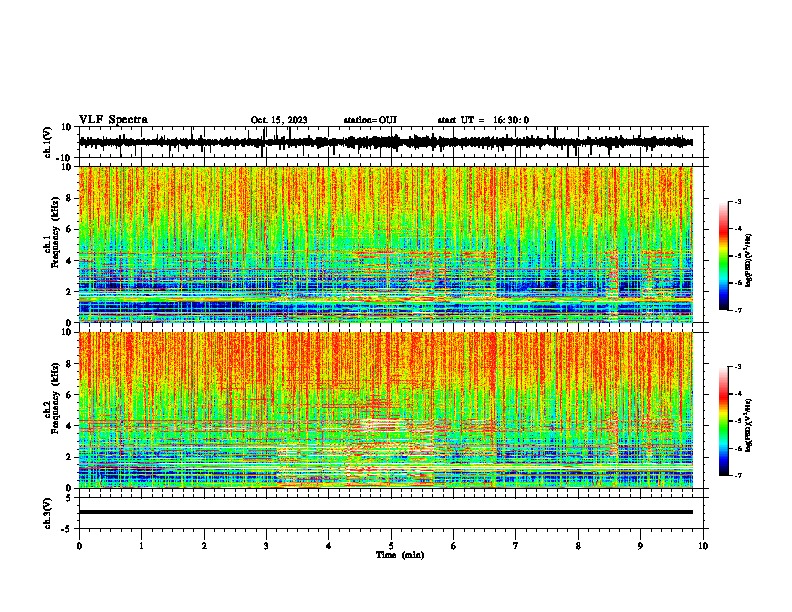Click the 'ch.1(V)' waveform axis label
Viewport: 792px width, 612px height.
pyautogui.click(x=48, y=142)
